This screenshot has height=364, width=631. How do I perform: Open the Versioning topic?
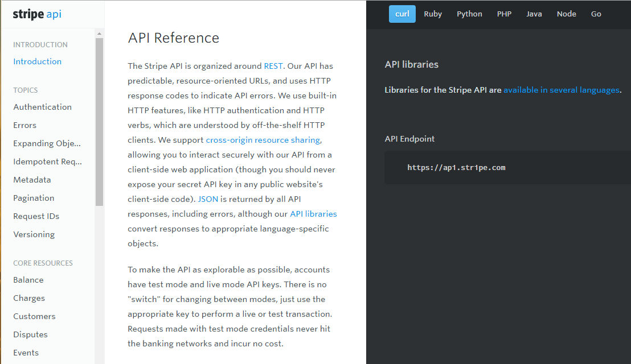(34, 234)
